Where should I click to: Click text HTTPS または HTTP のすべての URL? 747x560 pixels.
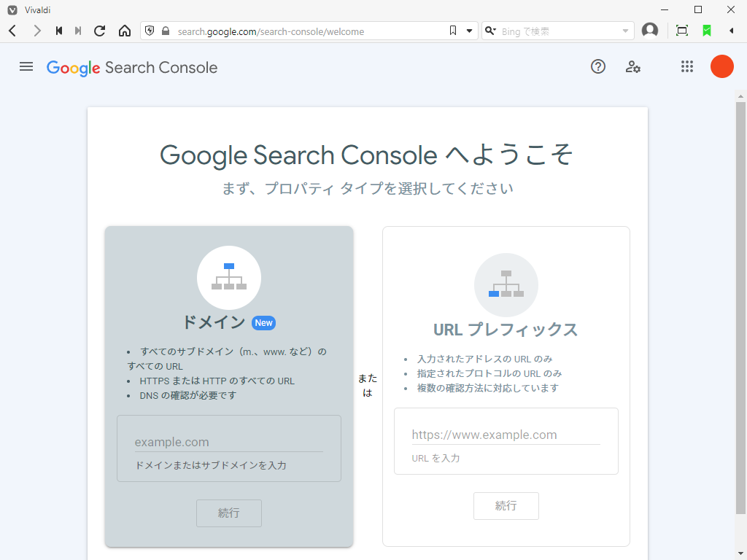pyautogui.click(x=217, y=381)
